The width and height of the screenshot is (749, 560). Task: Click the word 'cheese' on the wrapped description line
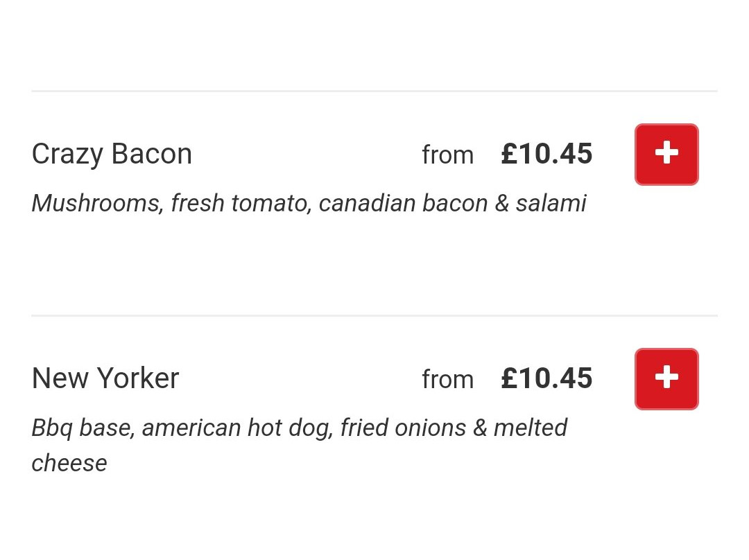tap(69, 463)
